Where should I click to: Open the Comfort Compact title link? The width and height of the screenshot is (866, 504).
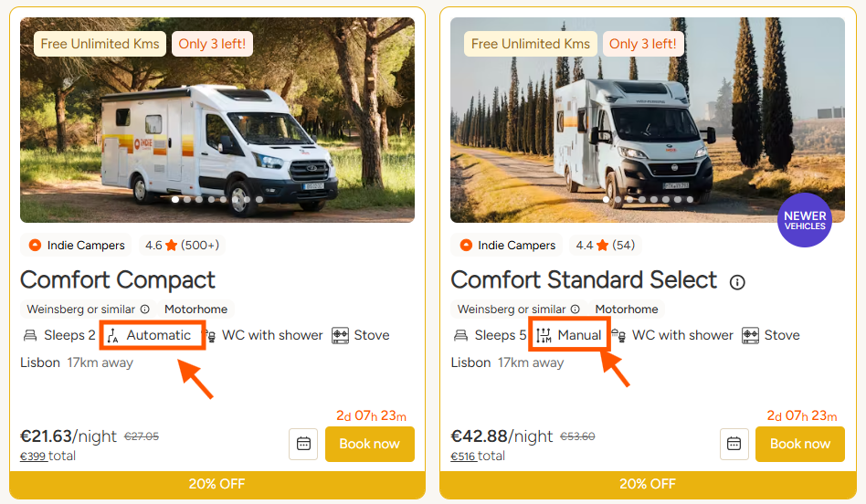coord(118,279)
